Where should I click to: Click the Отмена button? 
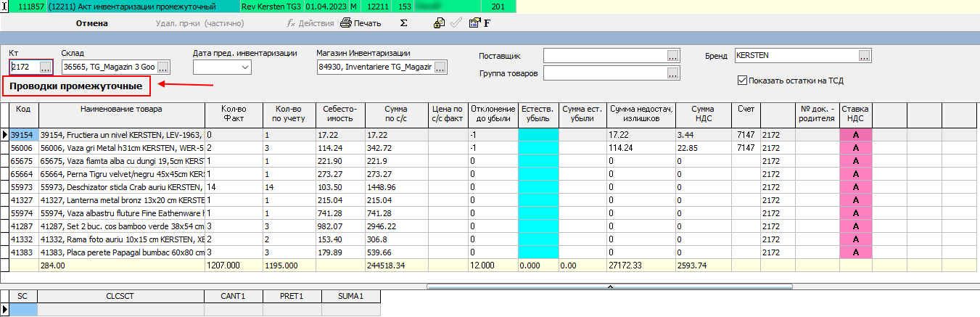(x=92, y=23)
